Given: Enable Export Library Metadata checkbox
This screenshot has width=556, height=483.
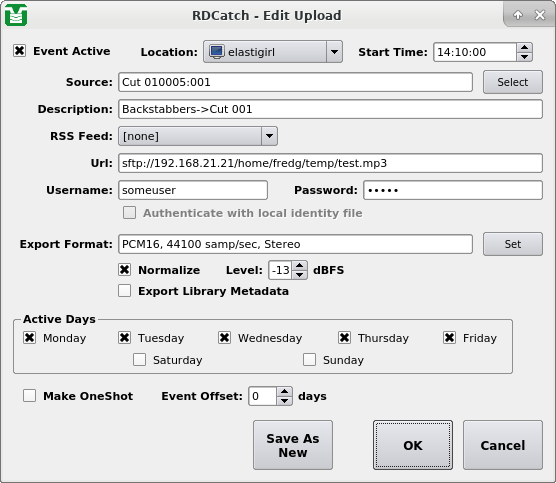Looking at the screenshot, I should click(124, 291).
